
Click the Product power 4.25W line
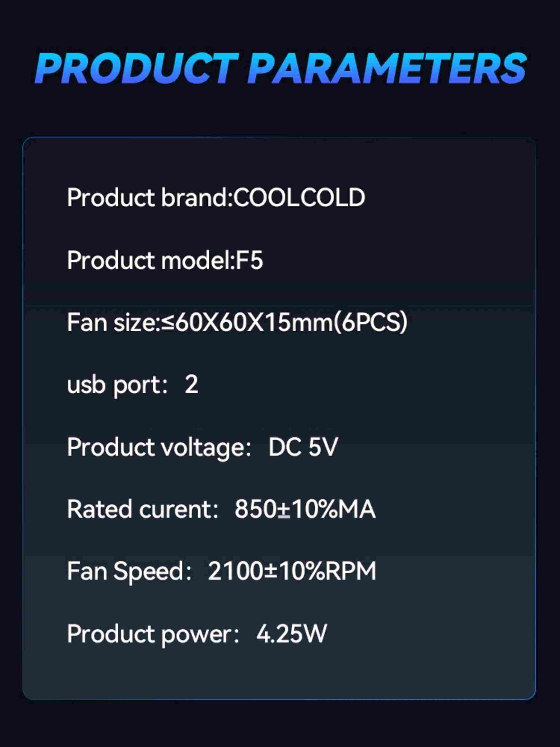pos(197,634)
